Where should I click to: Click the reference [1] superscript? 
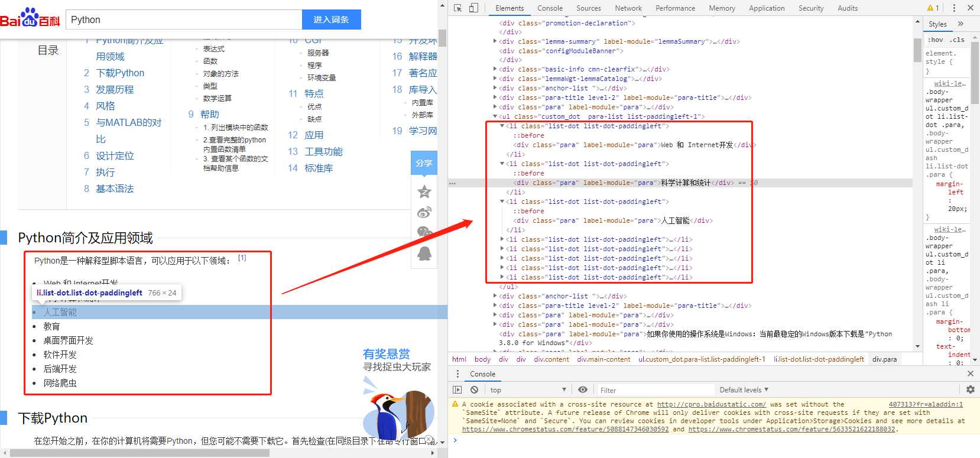click(x=242, y=258)
